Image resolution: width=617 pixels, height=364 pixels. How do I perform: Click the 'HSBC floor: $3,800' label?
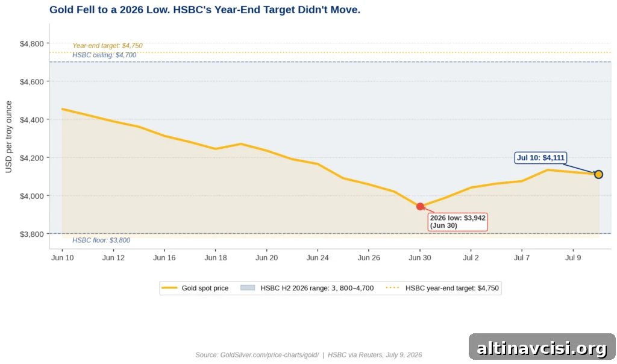(101, 240)
